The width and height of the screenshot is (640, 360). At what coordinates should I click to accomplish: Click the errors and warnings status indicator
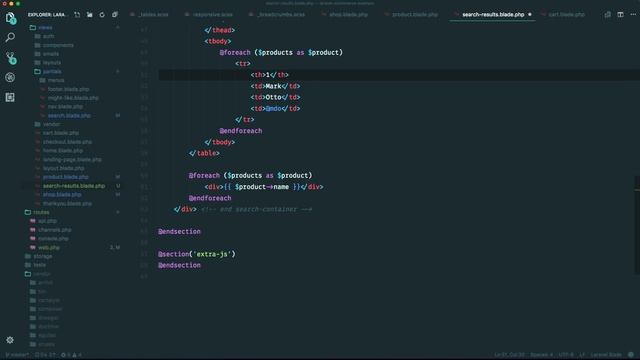tap(71, 355)
